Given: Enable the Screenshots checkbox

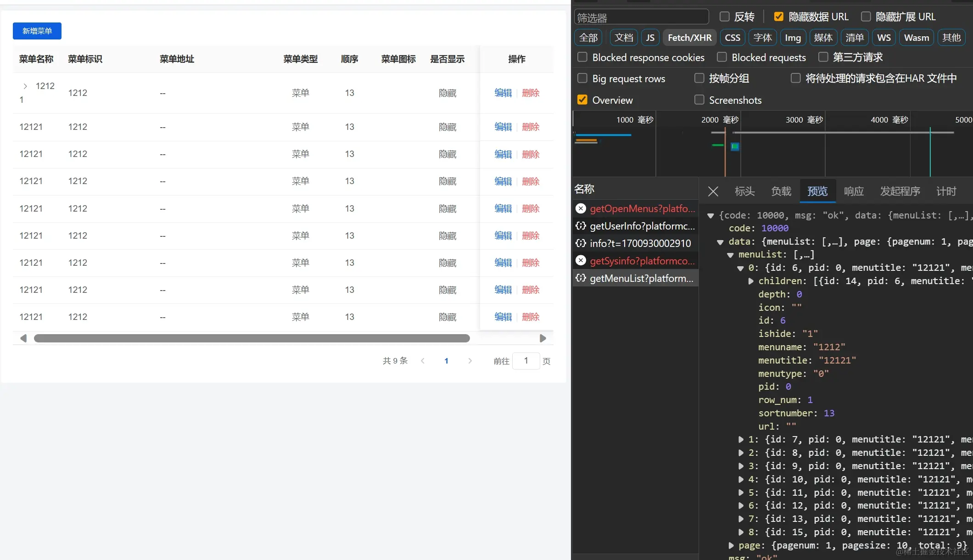Looking at the screenshot, I should (x=699, y=100).
